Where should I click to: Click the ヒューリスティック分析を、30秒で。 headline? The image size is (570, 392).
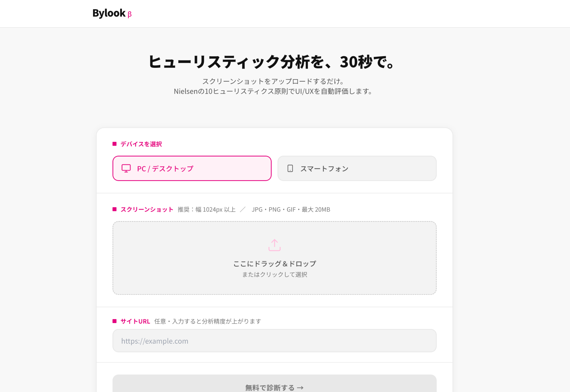point(271,62)
